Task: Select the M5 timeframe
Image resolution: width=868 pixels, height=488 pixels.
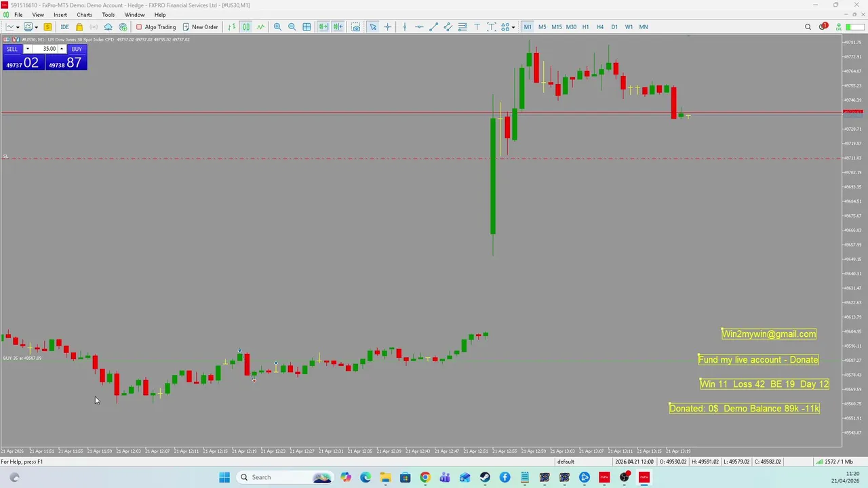Action: tap(542, 27)
